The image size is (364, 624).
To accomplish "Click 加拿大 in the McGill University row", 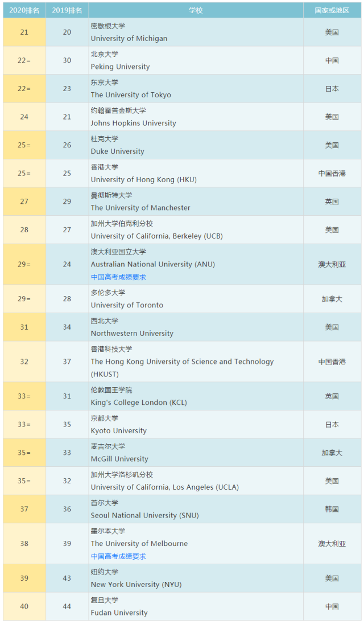I will [x=332, y=453].
